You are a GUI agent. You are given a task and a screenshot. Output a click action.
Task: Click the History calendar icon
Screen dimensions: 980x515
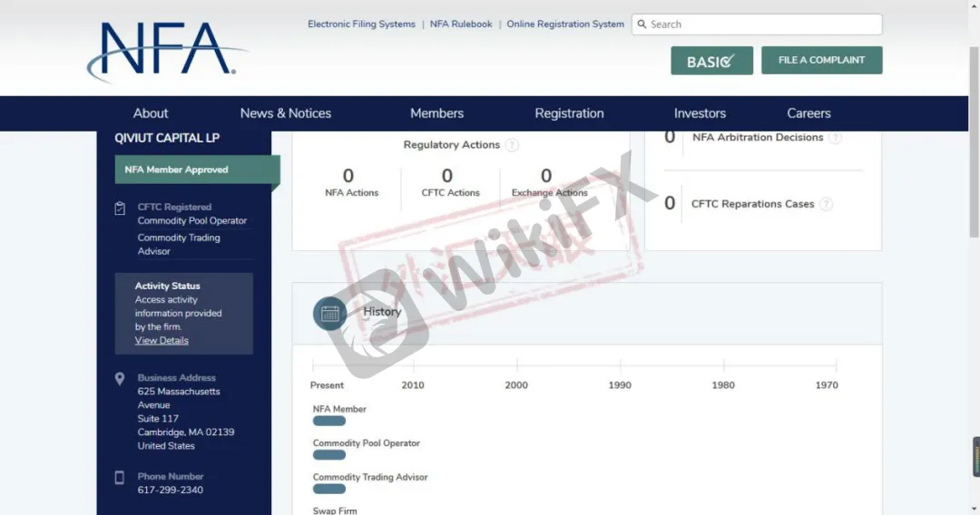tap(330, 314)
